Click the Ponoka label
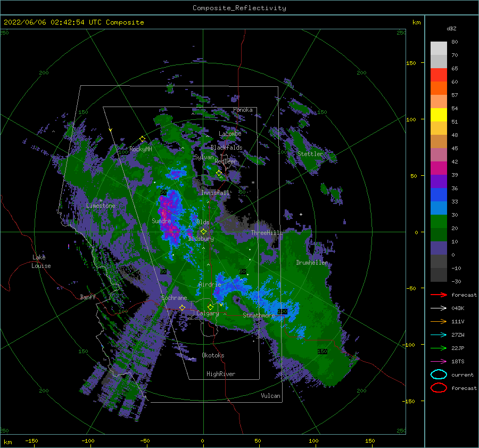Screen dimensions: 479x448 243,110
